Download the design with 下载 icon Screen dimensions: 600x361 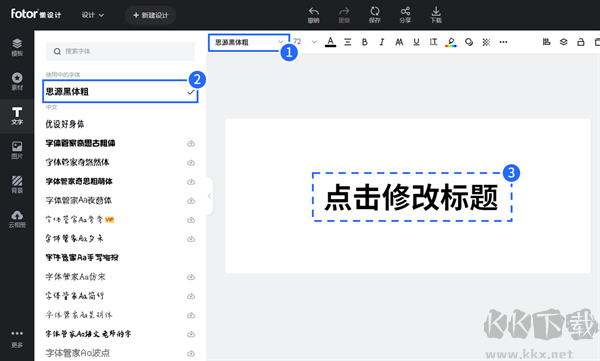(436, 15)
